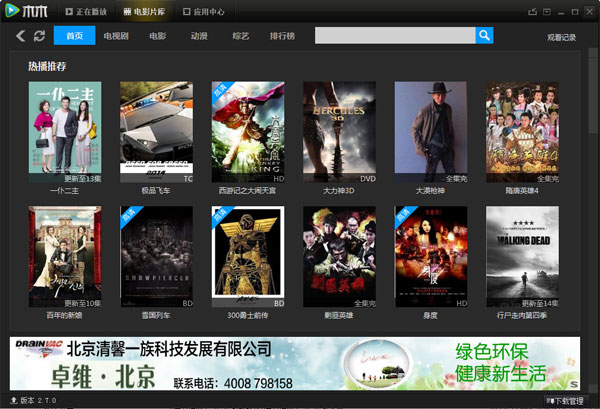Open 观看记录 watch history
This screenshot has width=600, height=409.
561,37
